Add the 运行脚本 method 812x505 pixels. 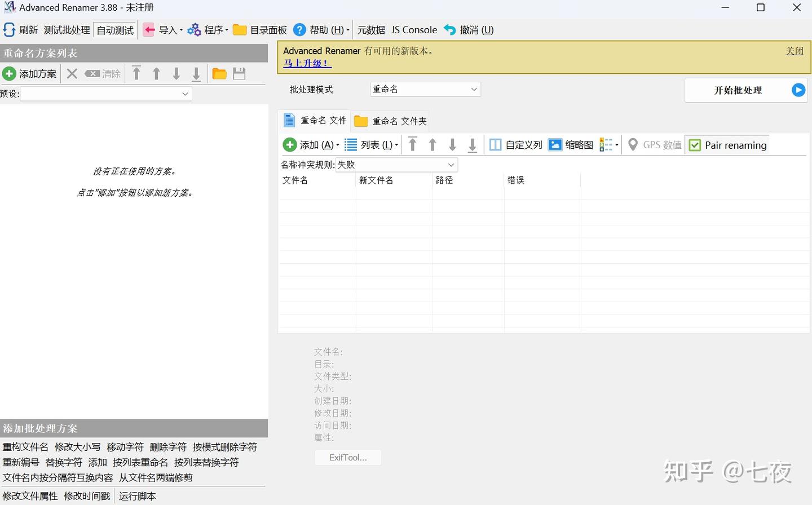coord(137,496)
